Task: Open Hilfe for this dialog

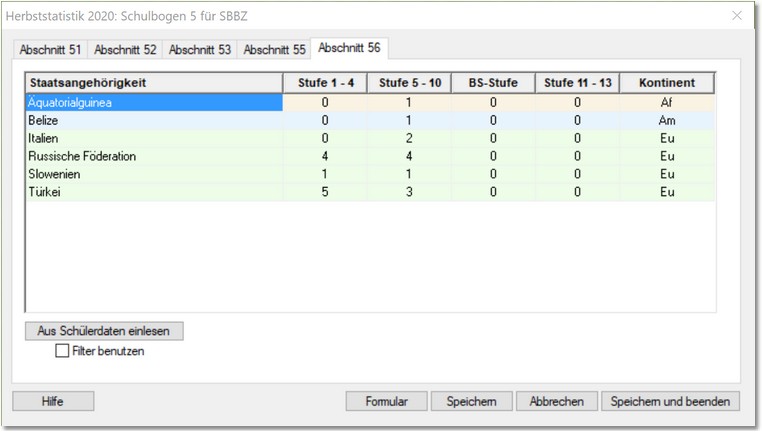Action: pos(52,401)
